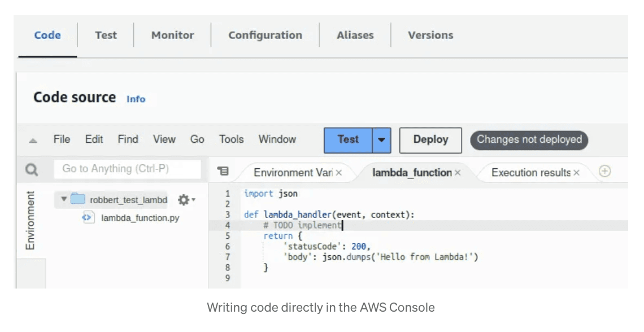The width and height of the screenshot is (644, 332).
Task: Open the Go menu
Action: 197,139
